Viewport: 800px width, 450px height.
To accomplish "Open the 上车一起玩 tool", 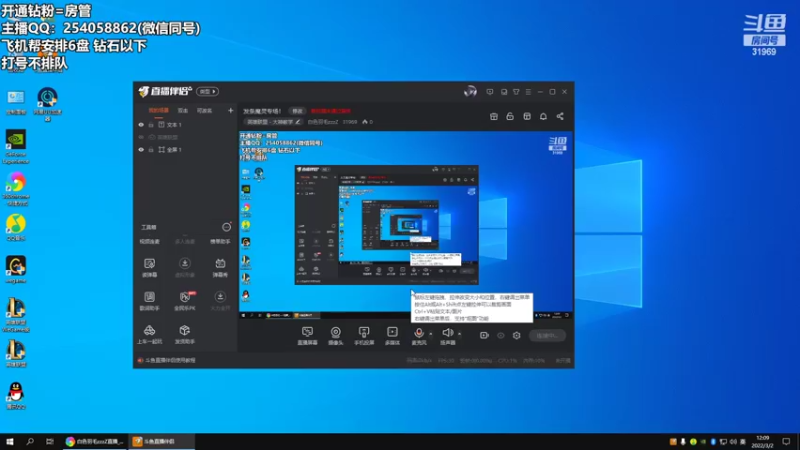I will click(149, 334).
